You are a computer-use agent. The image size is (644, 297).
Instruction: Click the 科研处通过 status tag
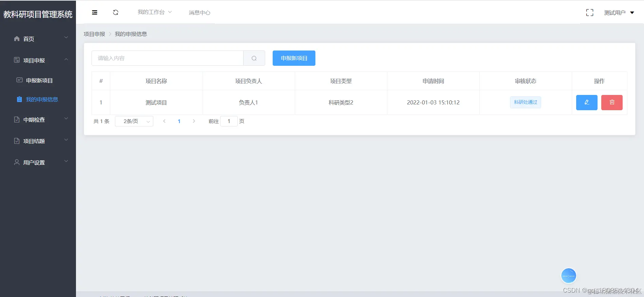[x=526, y=102]
